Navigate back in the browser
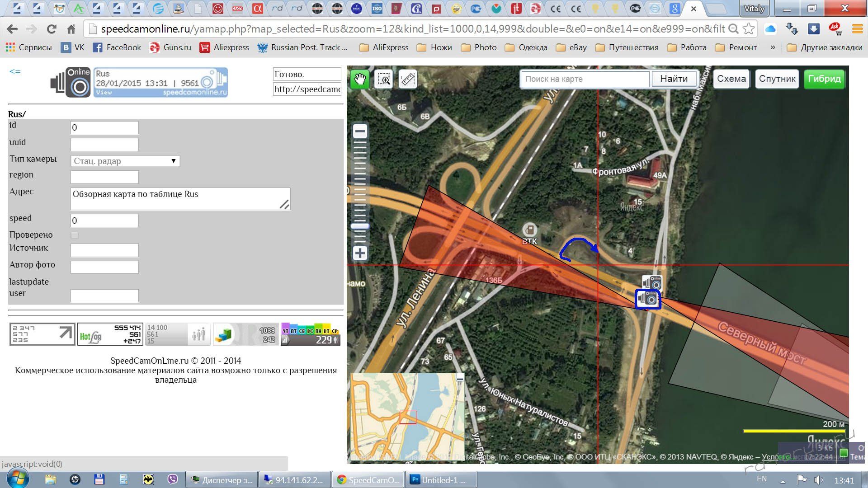 pos(12,29)
